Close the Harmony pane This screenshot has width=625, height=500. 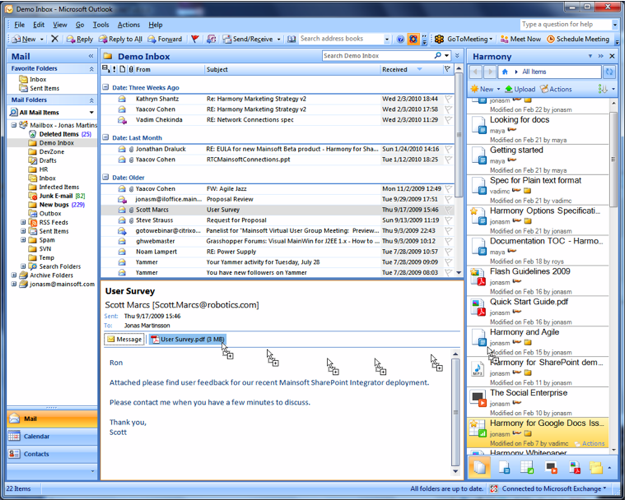point(612,56)
